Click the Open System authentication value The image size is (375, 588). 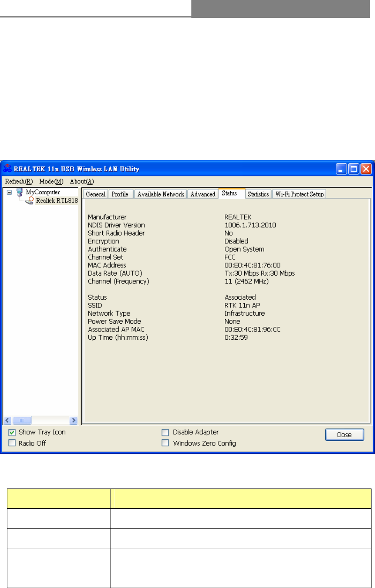tap(244, 249)
